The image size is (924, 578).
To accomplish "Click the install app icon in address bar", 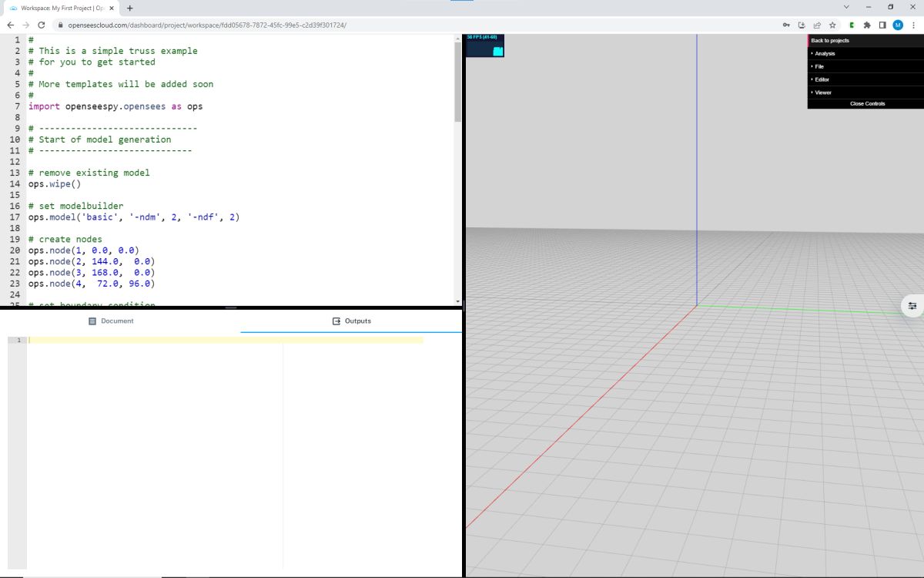I will [x=802, y=25].
